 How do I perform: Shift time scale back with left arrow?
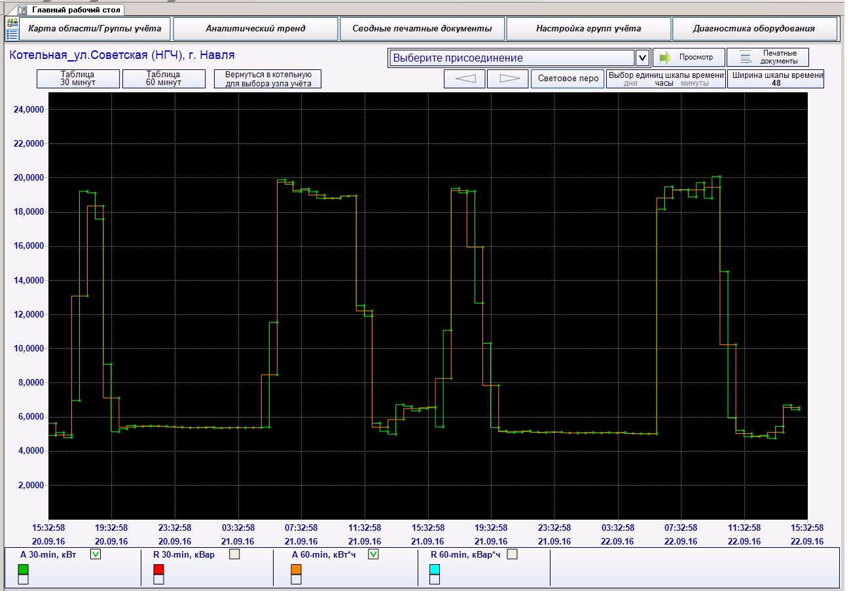point(465,79)
